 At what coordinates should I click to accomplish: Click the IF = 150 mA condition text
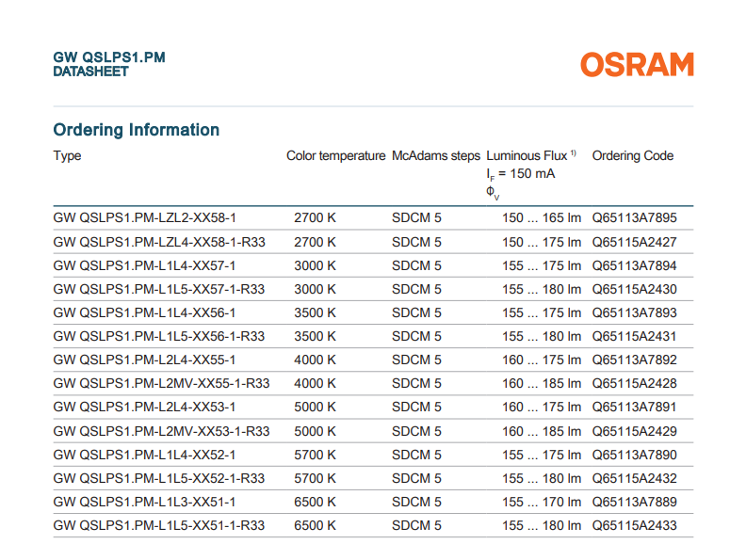520,174
